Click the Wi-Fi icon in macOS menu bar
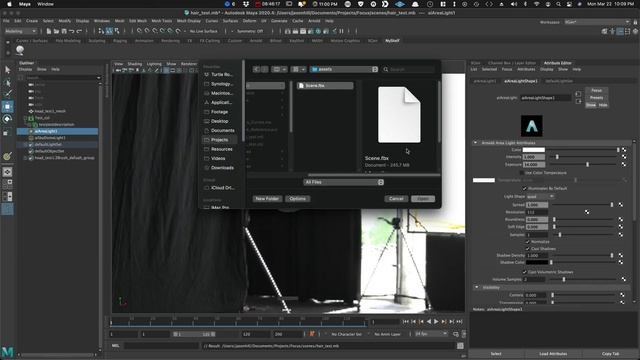This screenshot has width=640, height=360. 537,4
